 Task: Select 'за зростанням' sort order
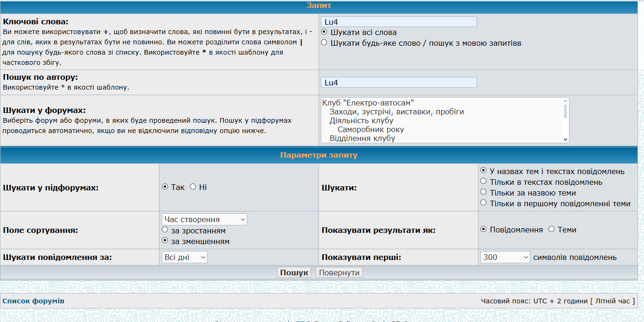coord(165,230)
